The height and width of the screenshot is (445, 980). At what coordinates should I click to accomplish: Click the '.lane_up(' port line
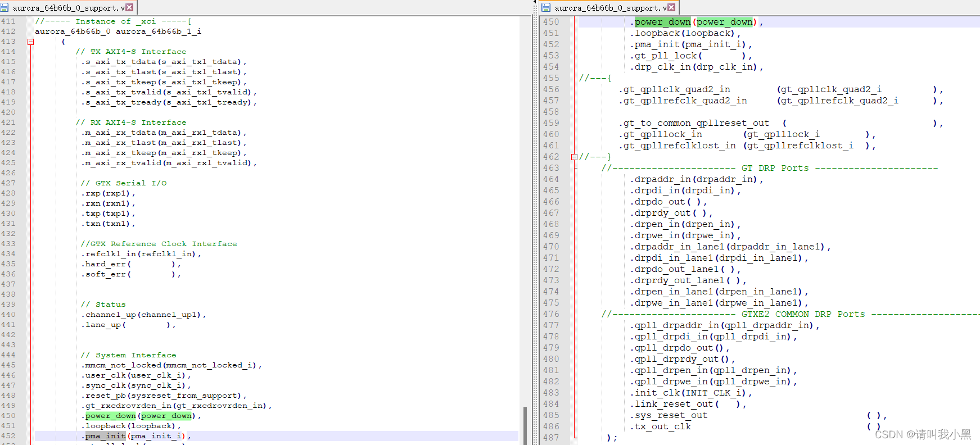click(x=129, y=325)
